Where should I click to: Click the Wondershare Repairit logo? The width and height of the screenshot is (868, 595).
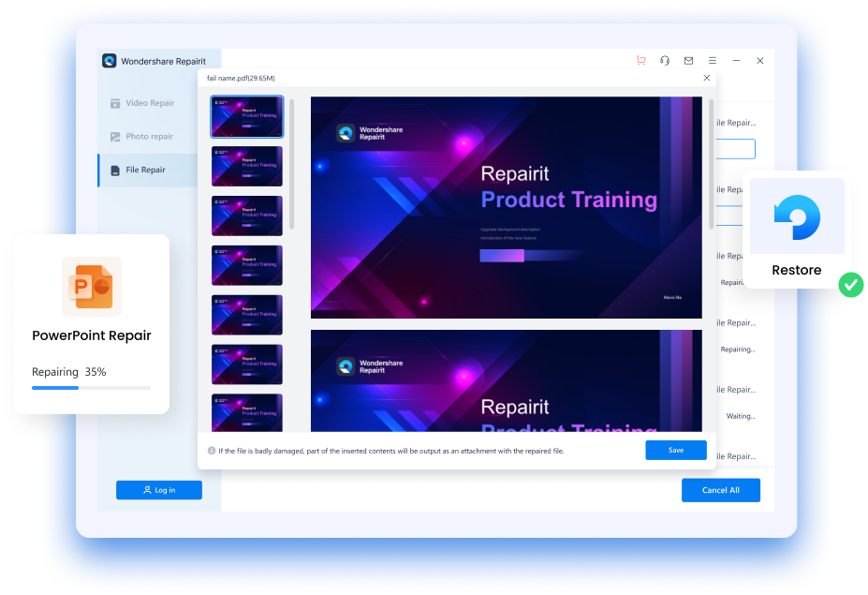pyautogui.click(x=109, y=60)
